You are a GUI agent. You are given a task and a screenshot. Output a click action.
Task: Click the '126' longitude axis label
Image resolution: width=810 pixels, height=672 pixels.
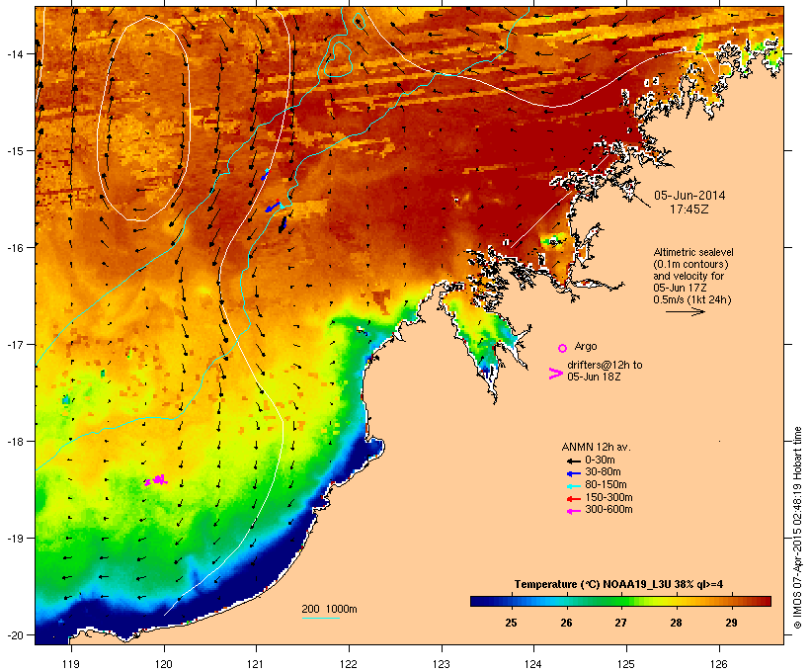719,664
